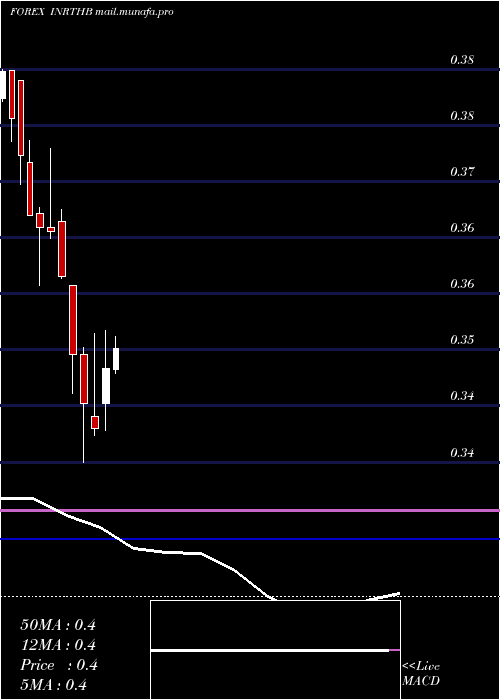Screen dimensions: 500x700
Task: Click the 0.37 price axis label
Action: point(462,171)
